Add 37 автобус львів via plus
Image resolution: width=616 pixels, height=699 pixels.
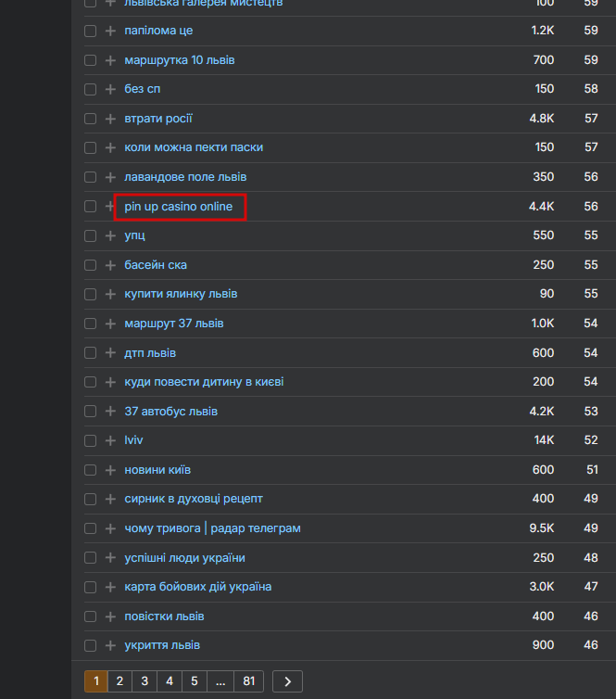click(x=110, y=412)
